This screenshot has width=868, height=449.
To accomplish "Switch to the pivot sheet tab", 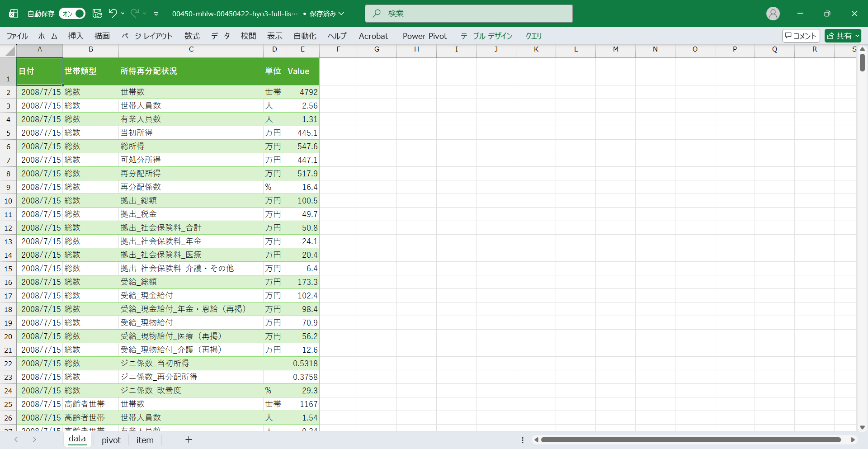I will [x=111, y=440].
